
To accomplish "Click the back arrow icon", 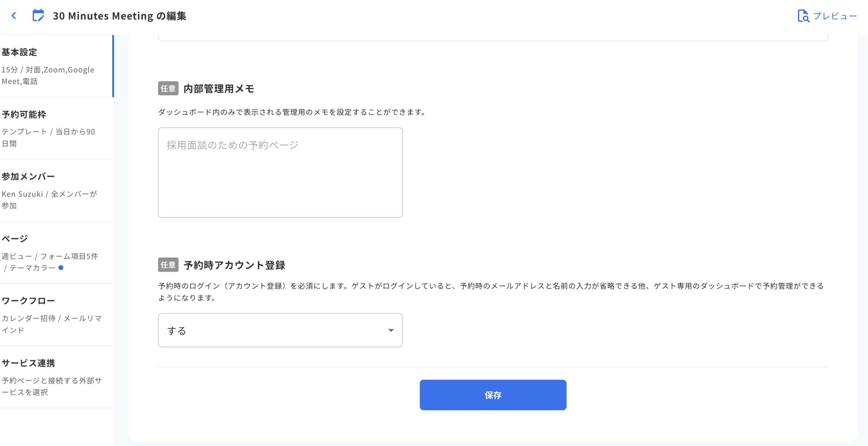I will click(14, 16).
